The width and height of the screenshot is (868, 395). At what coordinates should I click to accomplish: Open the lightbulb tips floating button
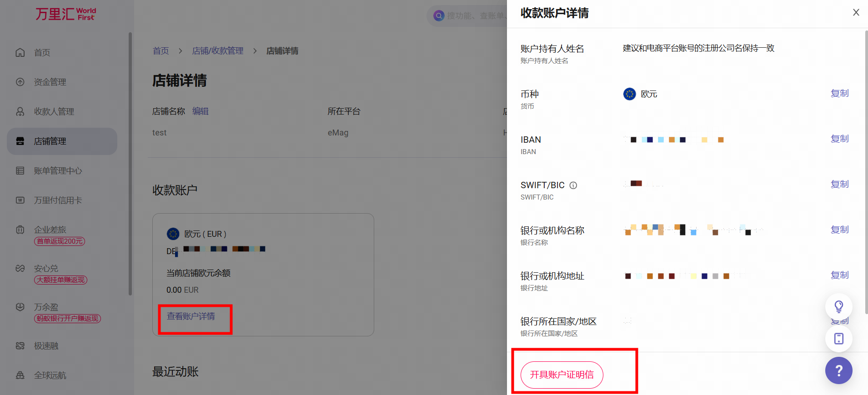[x=839, y=307]
